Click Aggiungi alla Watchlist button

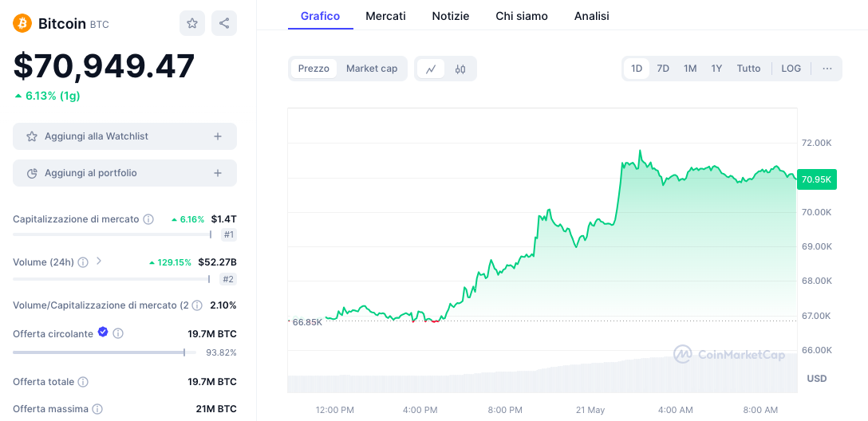tap(124, 136)
